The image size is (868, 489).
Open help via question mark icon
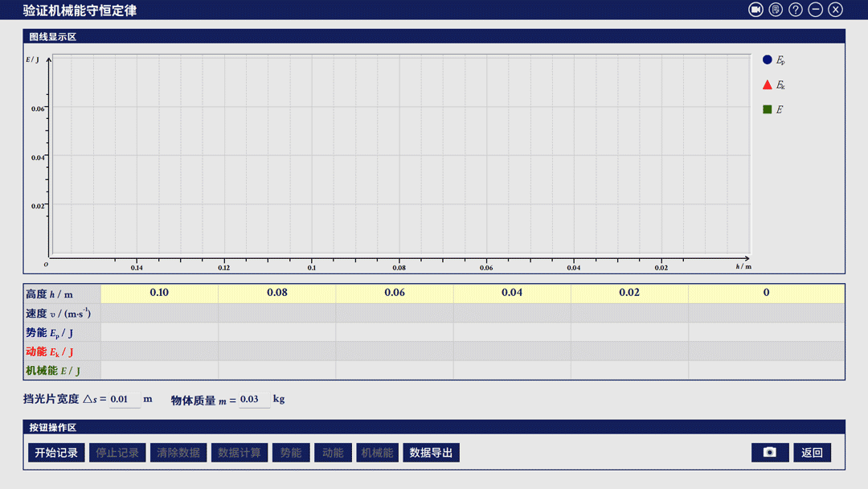(x=796, y=10)
